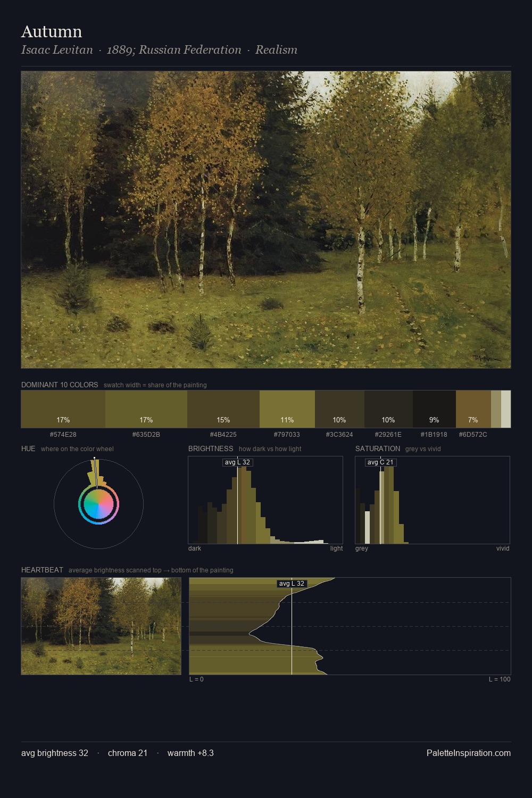Click the 'avg L 32' marker in the brightness histogram
Screen dimensions: 532x798
[237, 462]
